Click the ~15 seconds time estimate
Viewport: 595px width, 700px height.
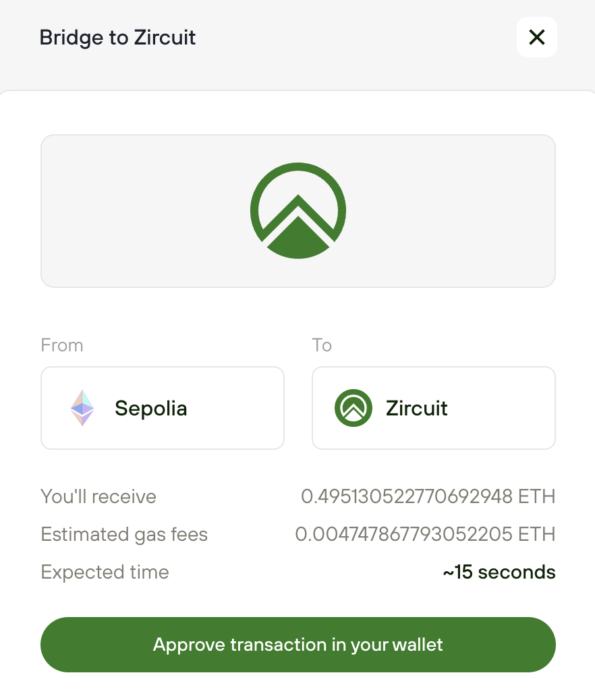coord(499,573)
